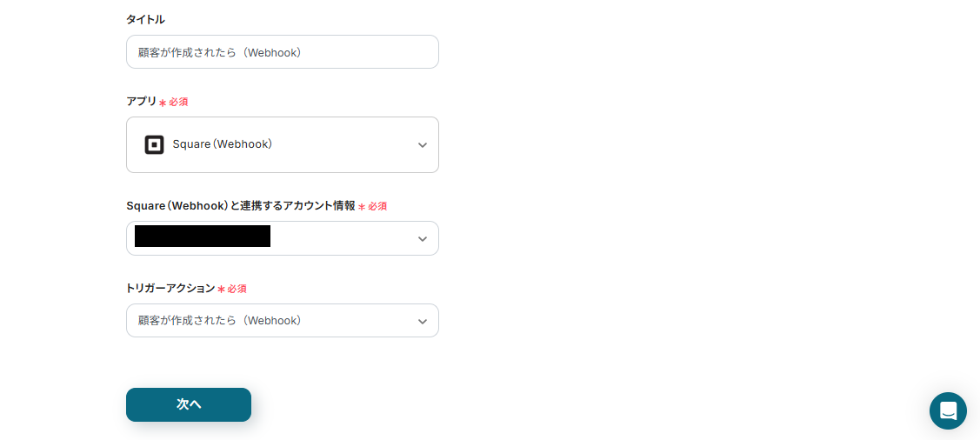
Task: Click the red asterisk beside トリガーアクション
Action: (x=221, y=289)
